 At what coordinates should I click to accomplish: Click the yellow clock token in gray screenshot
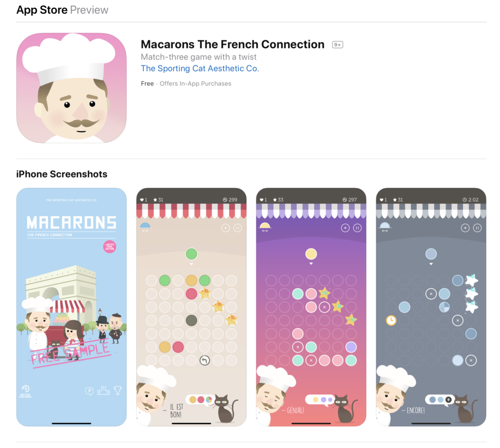391,320
